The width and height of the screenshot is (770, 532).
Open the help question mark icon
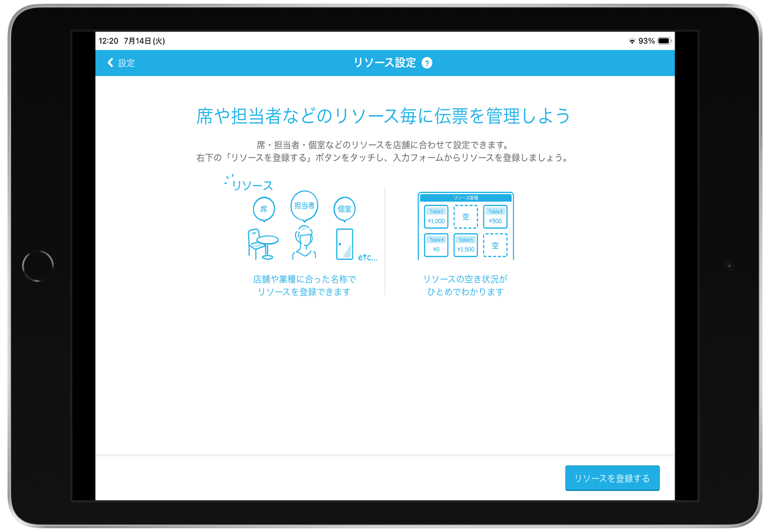point(427,63)
